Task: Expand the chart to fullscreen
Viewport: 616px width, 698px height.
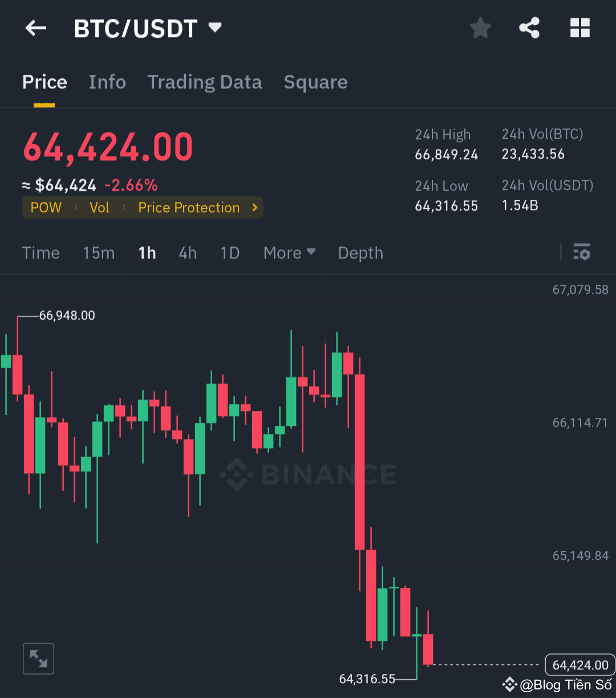Action: click(38, 658)
